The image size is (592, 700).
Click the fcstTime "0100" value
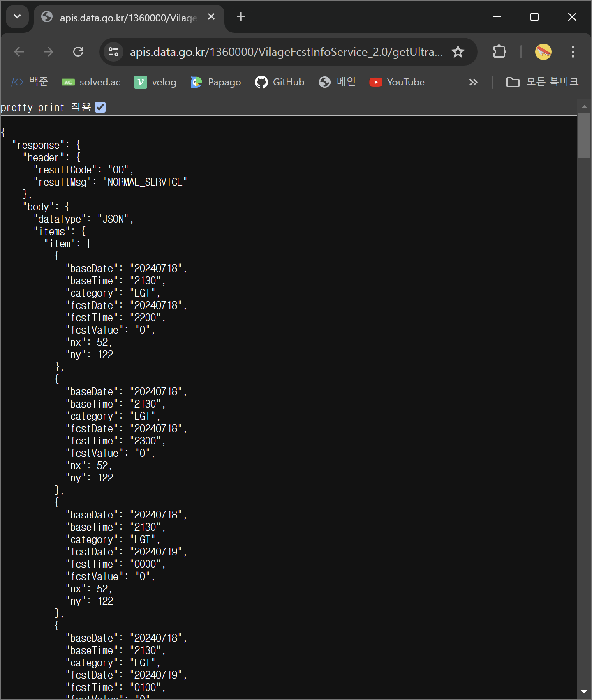145,687
